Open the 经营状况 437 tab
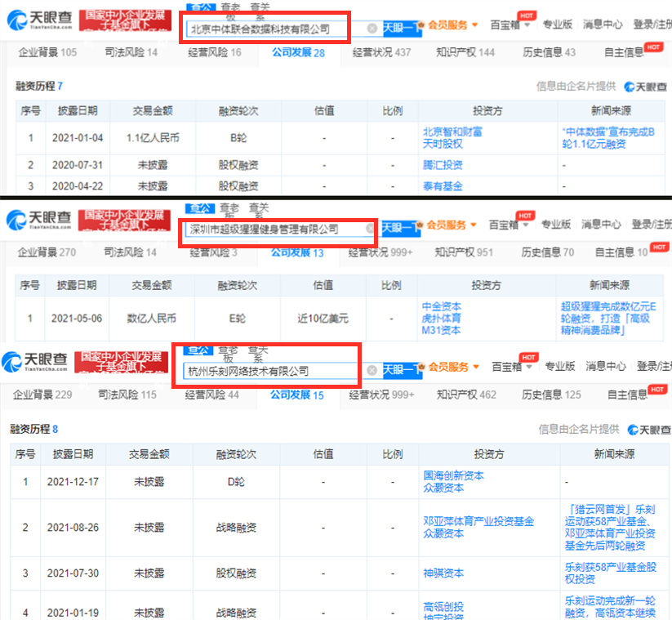Image resolution: width=672 pixels, height=620 pixels. click(381, 52)
